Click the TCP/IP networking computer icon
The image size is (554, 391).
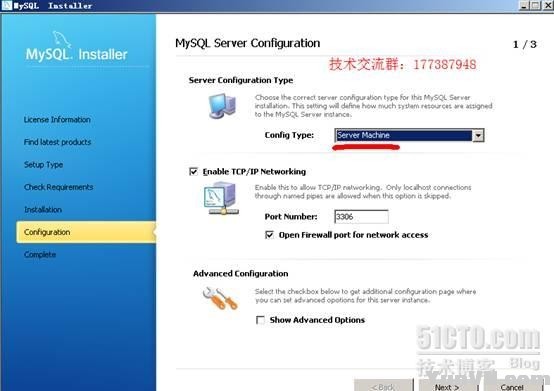pyautogui.click(x=221, y=198)
